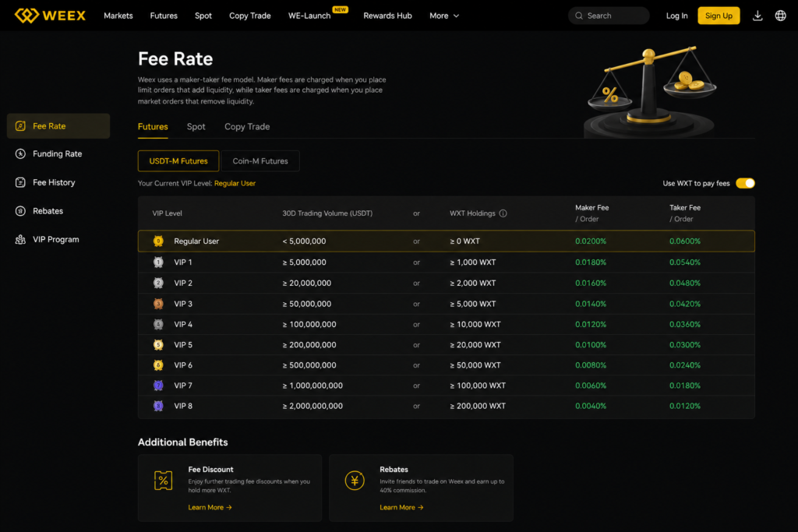Click the Additional Benefits heading
798x532 pixels.
pos(182,442)
